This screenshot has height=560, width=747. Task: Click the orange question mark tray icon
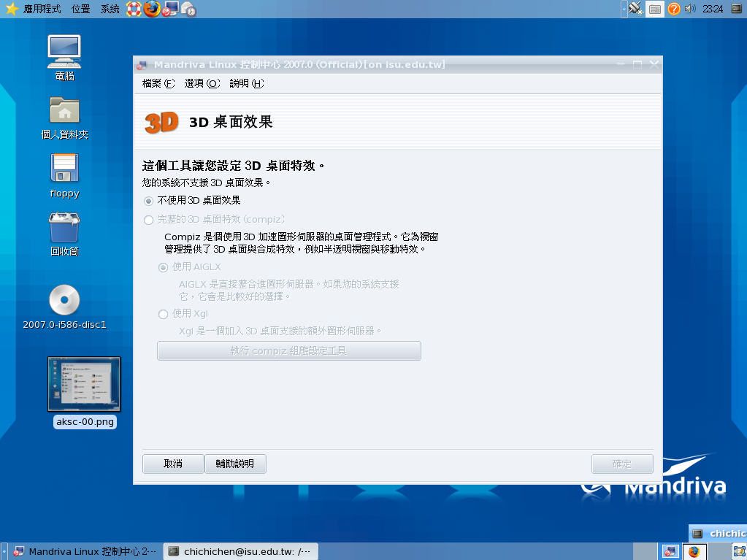[673, 9]
